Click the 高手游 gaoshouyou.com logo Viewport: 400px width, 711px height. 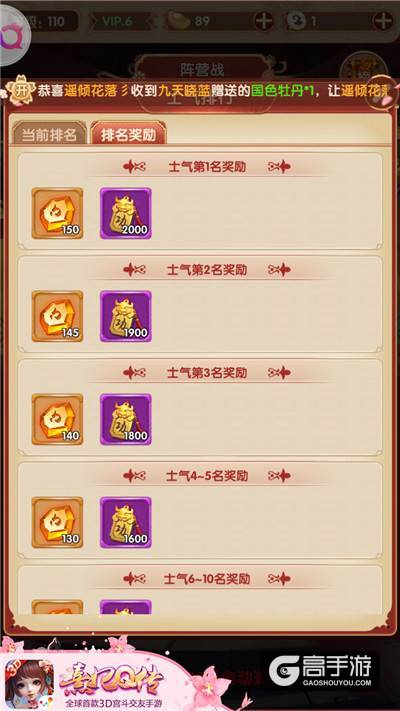[320, 672]
